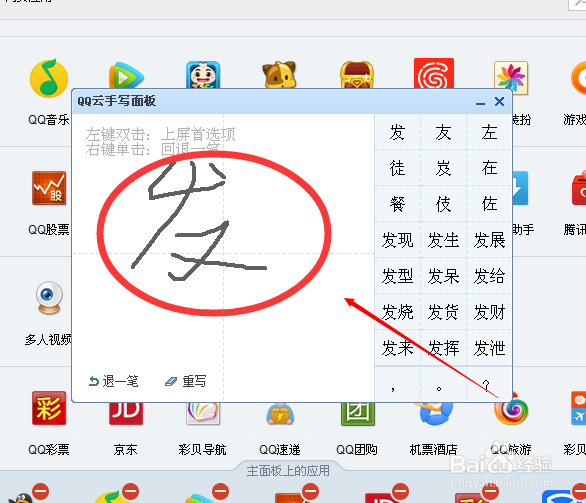
Task: Select candidate word 发给
Action: (x=489, y=276)
